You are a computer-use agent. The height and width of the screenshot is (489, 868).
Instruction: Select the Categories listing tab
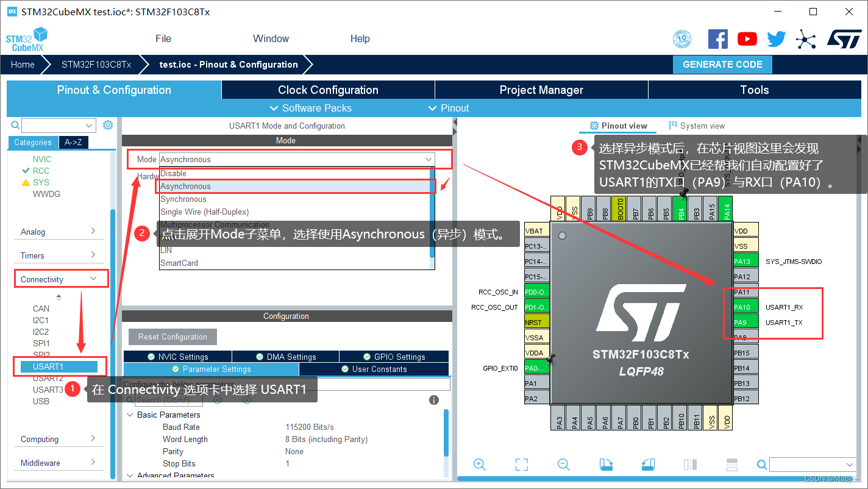pyautogui.click(x=33, y=142)
